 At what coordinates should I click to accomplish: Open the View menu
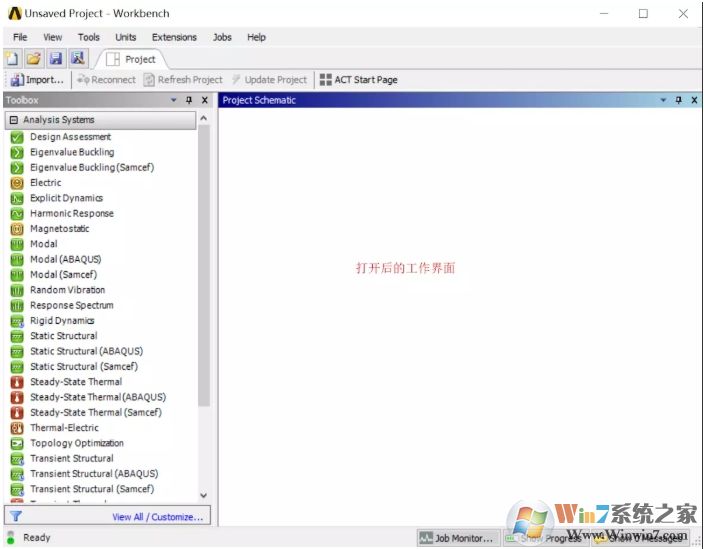tap(53, 37)
